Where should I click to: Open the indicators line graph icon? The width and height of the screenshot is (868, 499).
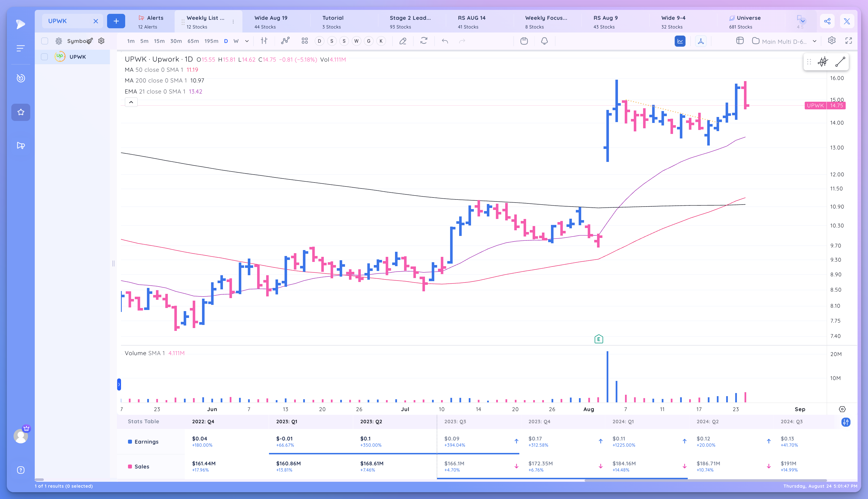[285, 41]
